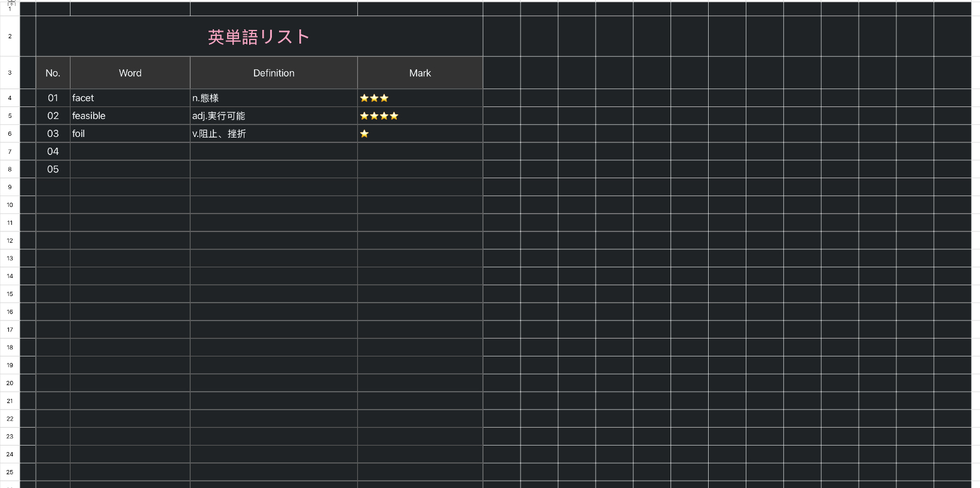Screen dimensions: 980x488
Task: Select row header 19
Action: pyautogui.click(x=10, y=365)
